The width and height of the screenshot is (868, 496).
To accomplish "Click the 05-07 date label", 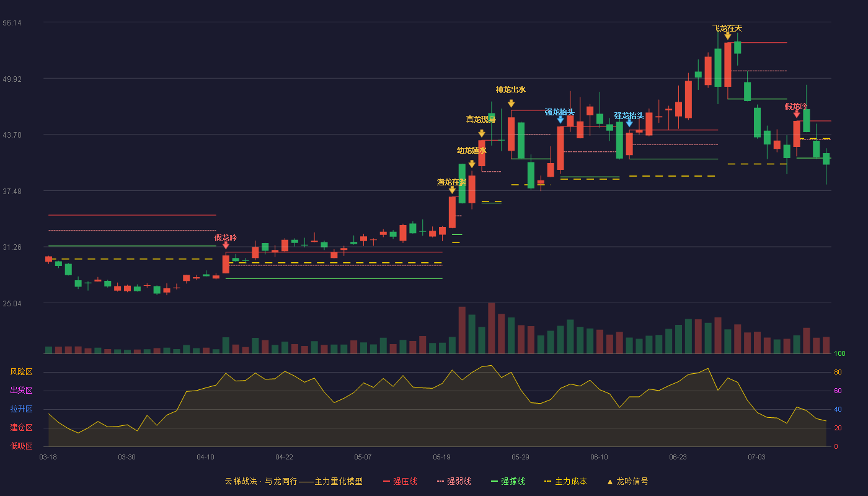I will (363, 457).
